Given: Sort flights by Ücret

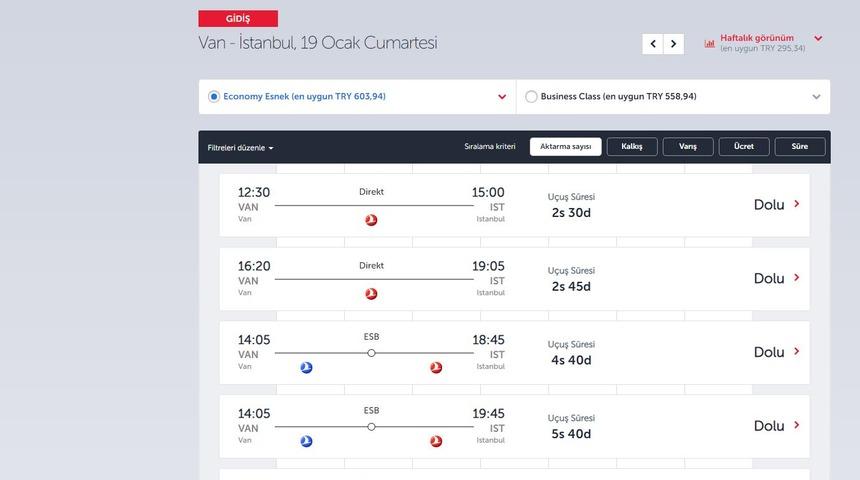Looking at the screenshot, I should pos(744,147).
